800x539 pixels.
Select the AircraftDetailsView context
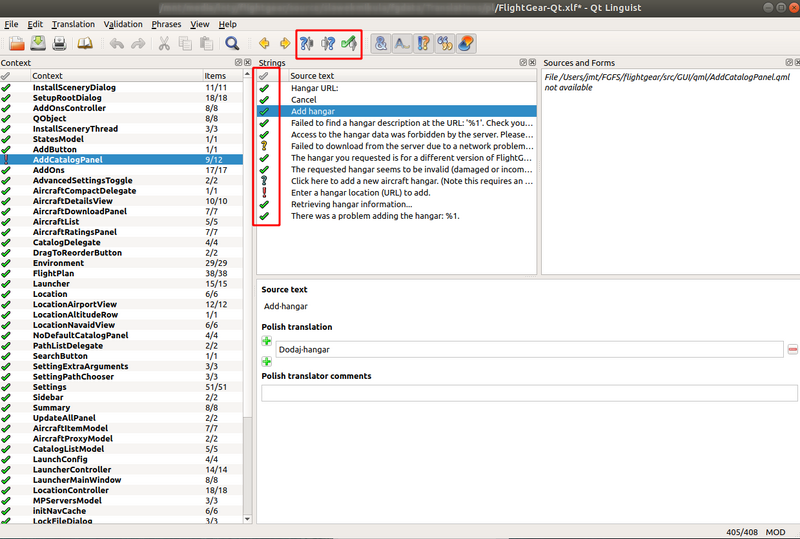point(121,201)
